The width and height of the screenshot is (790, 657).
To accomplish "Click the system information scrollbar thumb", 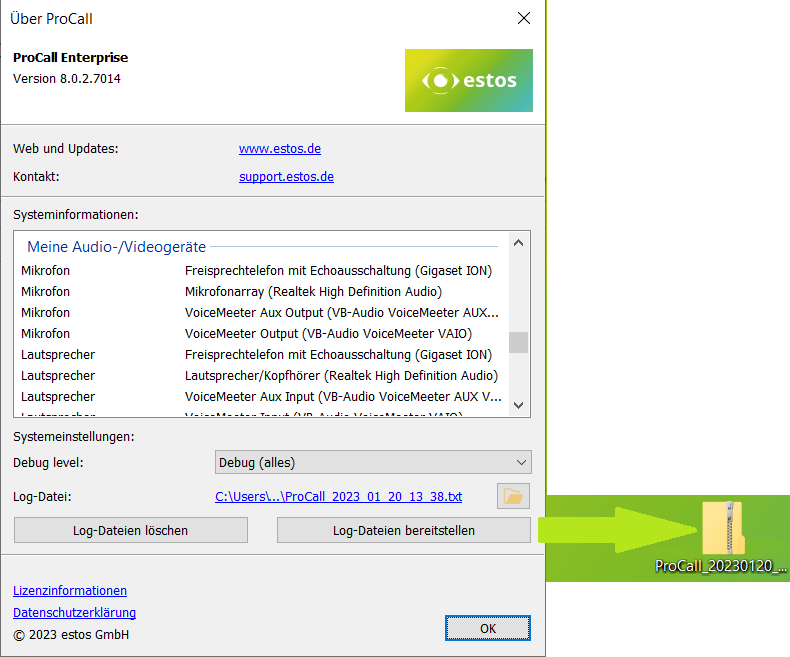I will (x=518, y=342).
